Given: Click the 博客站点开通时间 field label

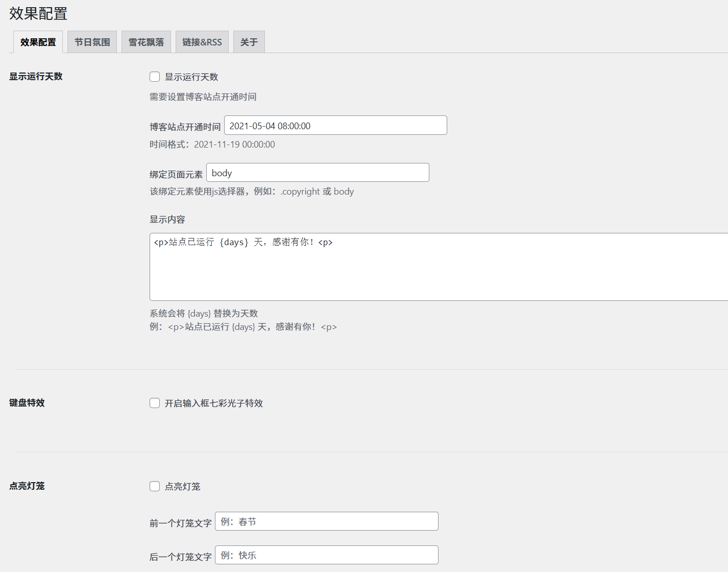Looking at the screenshot, I should tap(185, 127).
